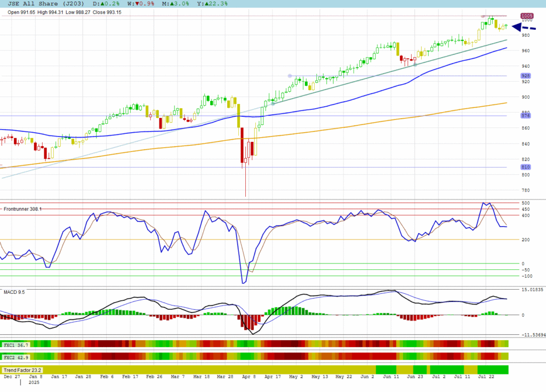546x392 pixels.
Task: Click the Jul 11 date label
Action: (x=462, y=377)
